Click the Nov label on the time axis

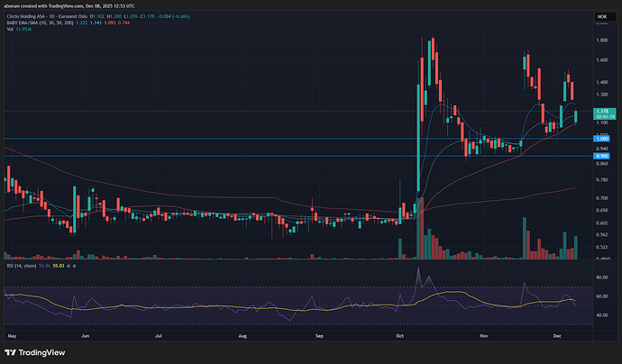coord(484,333)
